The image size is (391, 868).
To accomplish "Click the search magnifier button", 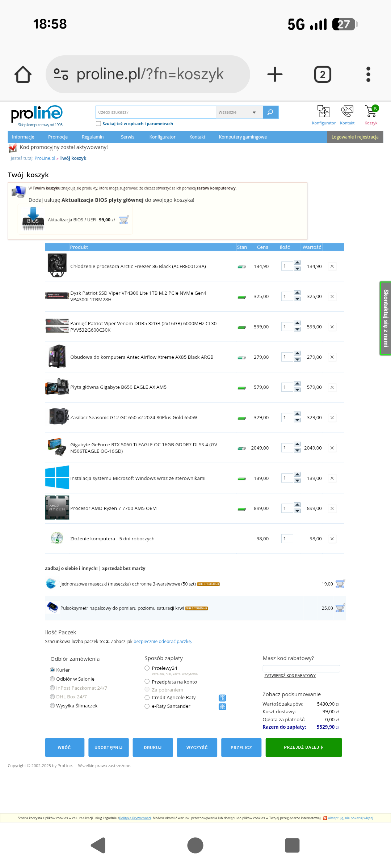I will 270,112.
